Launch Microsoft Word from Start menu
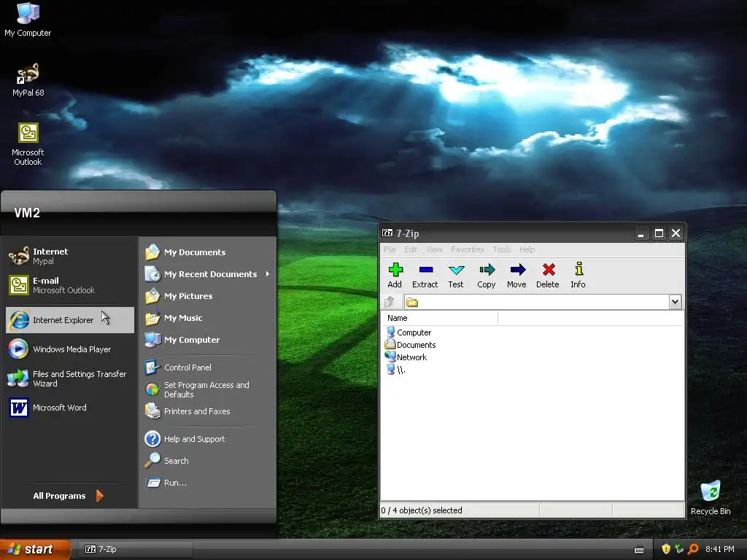Viewport: 747px width, 560px height. 70,408
